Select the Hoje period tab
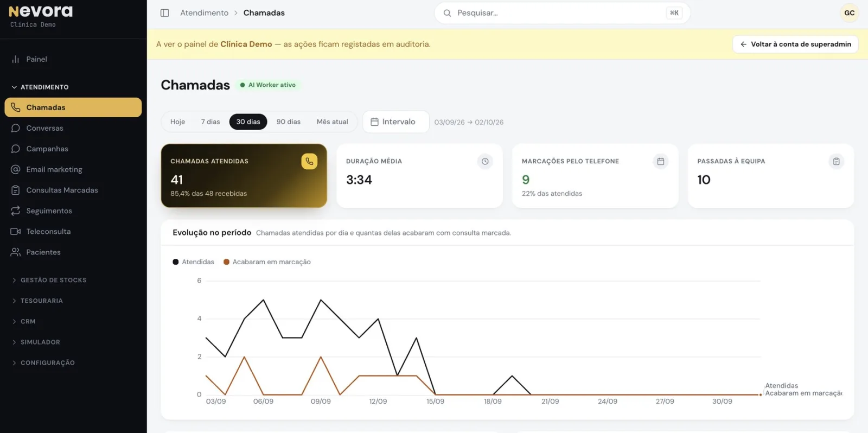Screen dimensions: 868x433 pos(177,122)
